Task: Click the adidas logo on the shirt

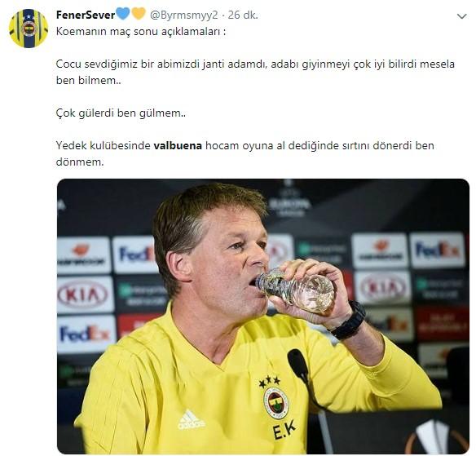Action: pos(191,419)
